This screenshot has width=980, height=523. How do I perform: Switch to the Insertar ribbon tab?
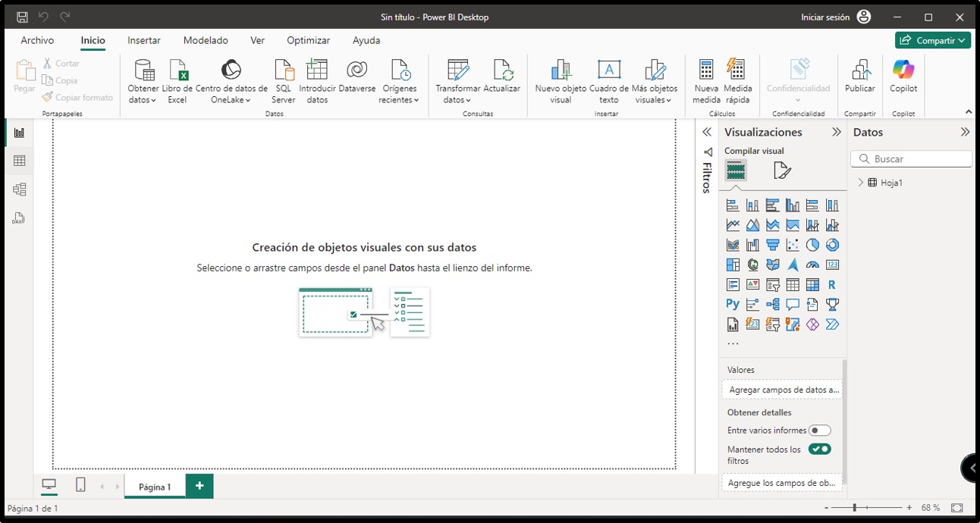pos(144,40)
